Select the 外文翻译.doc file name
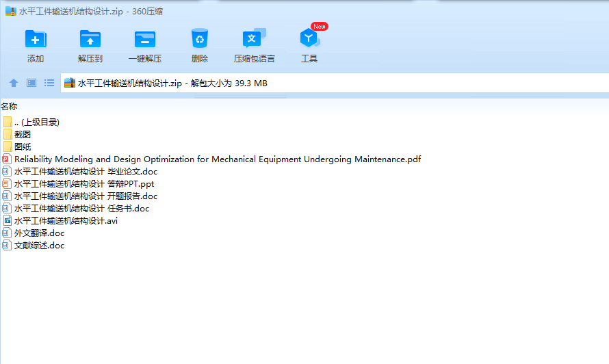The image size is (609, 364). pyautogui.click(x=39, y=233)
